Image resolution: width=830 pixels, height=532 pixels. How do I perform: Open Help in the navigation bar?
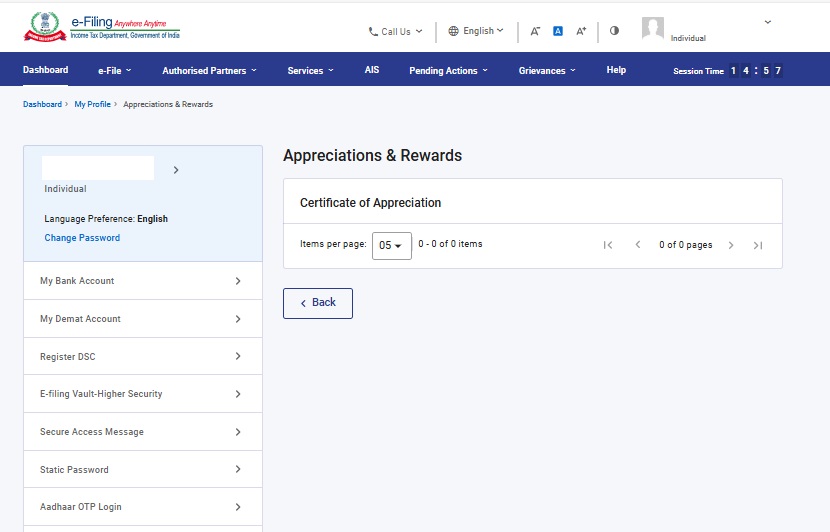[x=616, y=70]
